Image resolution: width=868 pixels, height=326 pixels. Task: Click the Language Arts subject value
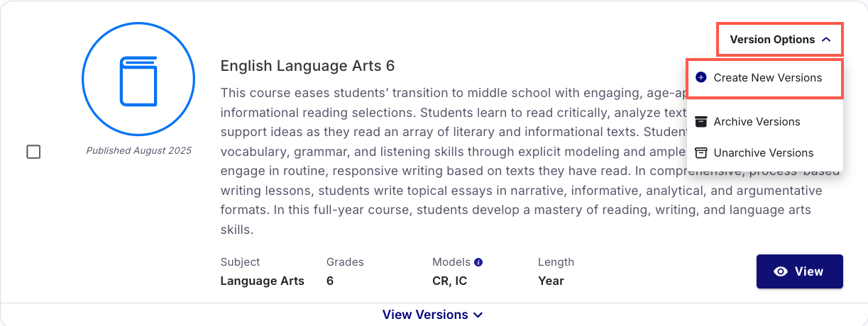click(x=263, y=281)
